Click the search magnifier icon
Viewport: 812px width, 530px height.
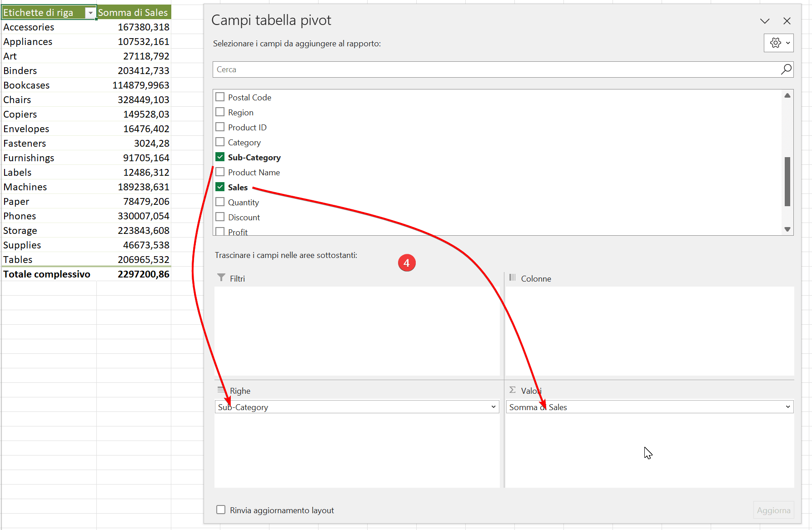pyautogui.click(x=786, y=69)
